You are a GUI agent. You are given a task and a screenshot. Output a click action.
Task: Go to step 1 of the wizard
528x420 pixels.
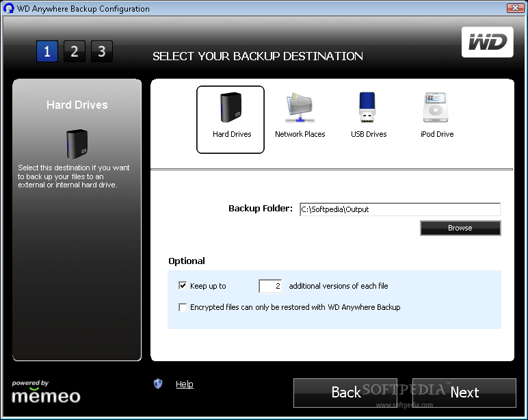pyautogui.click(x=47, y=51)
